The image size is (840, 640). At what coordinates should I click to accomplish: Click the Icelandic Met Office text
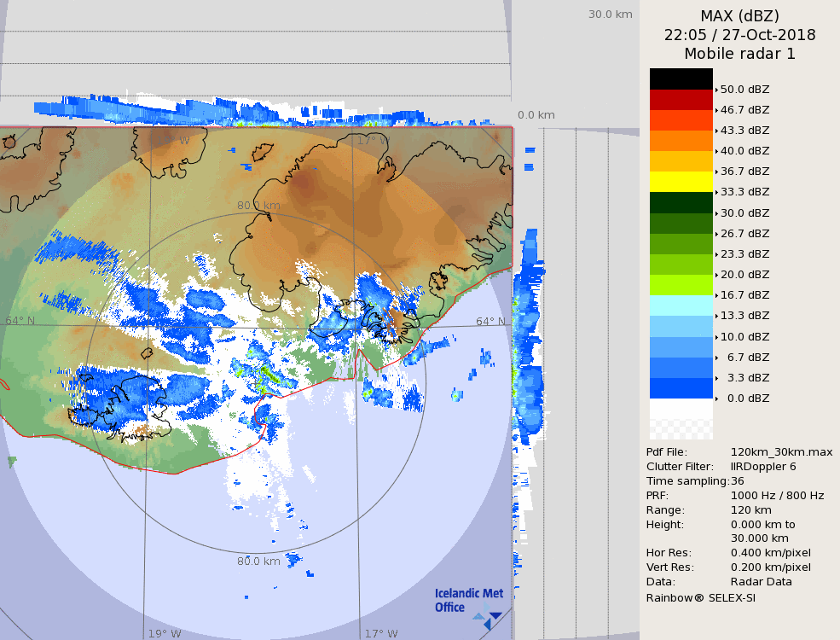click(x=468, y=600)
